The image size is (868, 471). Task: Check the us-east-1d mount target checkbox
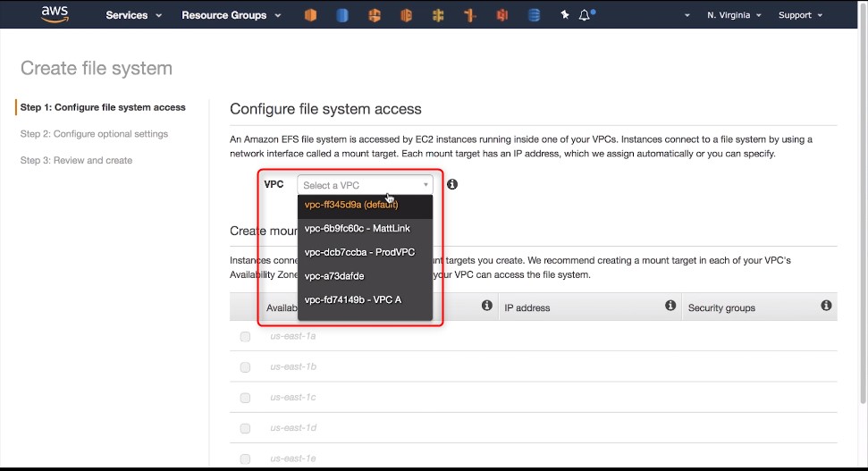245,428
